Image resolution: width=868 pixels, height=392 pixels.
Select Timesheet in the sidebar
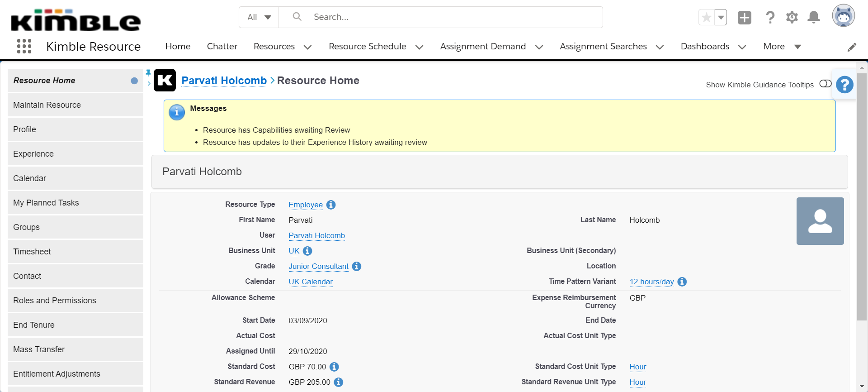[75, 252]
